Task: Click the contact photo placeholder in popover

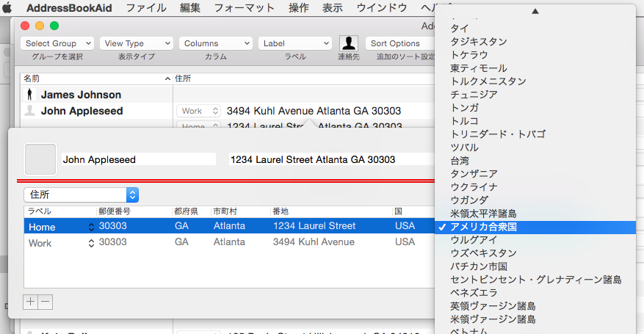Action: pos(40,159)
